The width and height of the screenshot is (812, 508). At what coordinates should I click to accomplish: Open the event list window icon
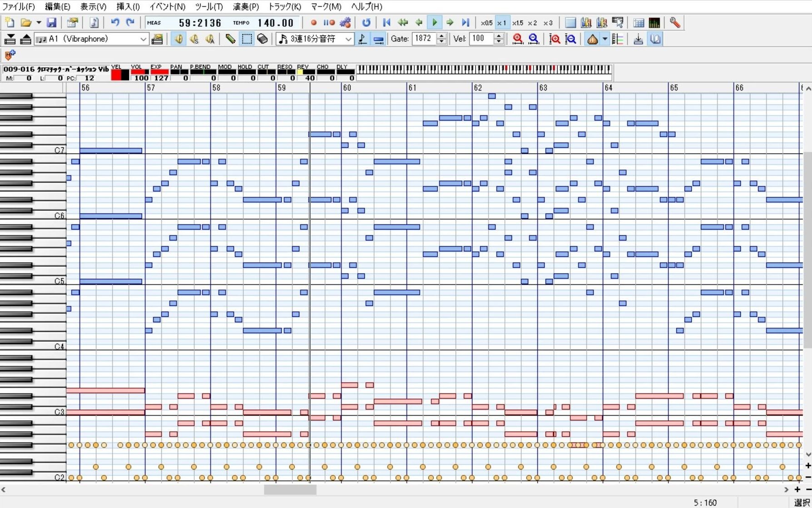(570, 23)
